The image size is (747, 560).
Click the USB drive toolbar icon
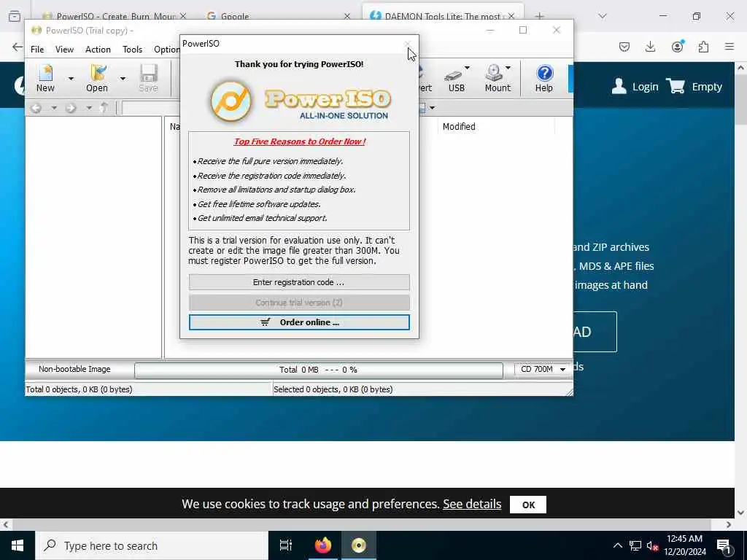click(455, 79)
